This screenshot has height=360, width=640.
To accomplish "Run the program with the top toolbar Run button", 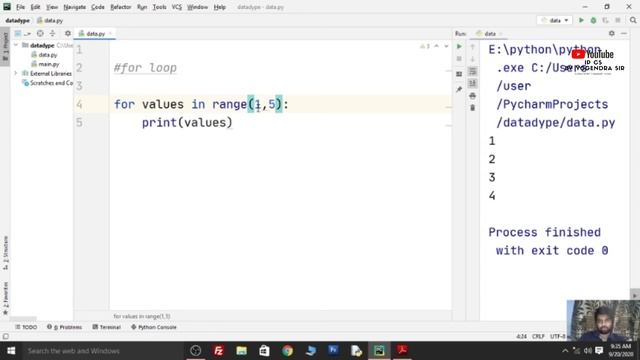I will pos(581,20).
